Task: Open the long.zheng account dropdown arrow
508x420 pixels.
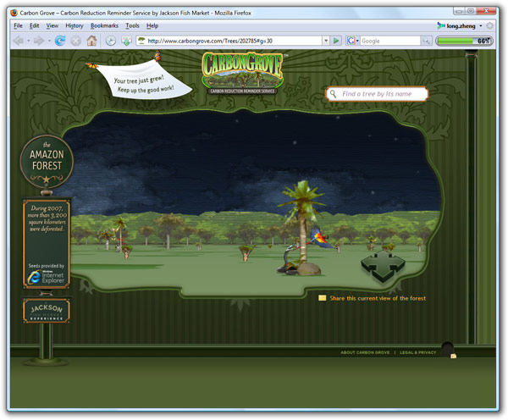Action: (x=481, y=25)
